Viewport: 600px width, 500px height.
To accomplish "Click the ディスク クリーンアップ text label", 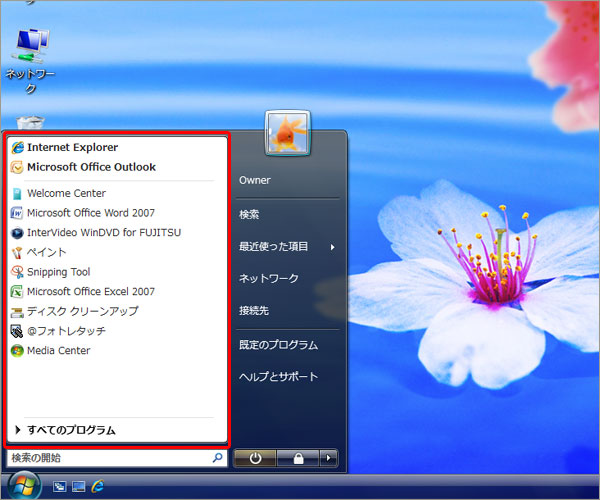I will tap(83, 312).
